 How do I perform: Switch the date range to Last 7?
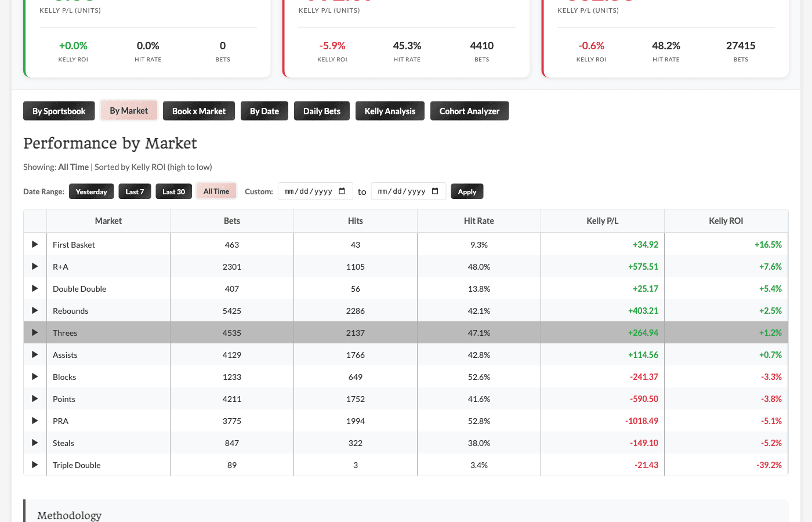click(135, 191)
